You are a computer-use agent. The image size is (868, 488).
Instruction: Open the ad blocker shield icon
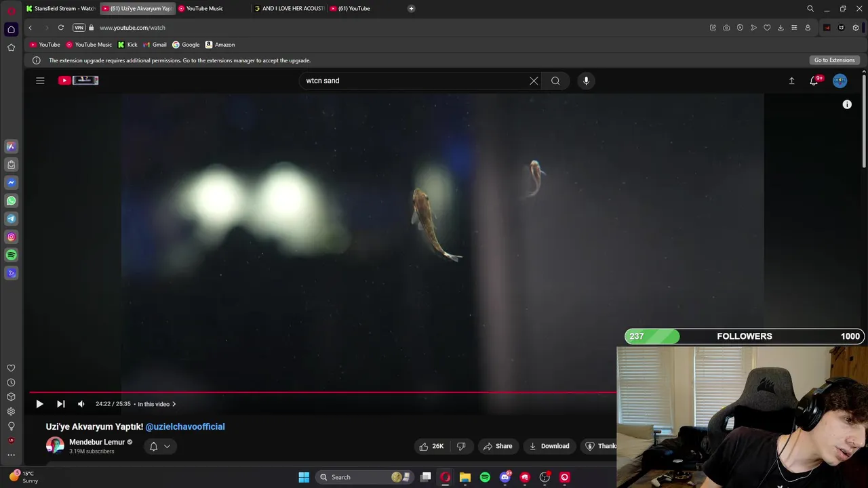coord(740,28)
